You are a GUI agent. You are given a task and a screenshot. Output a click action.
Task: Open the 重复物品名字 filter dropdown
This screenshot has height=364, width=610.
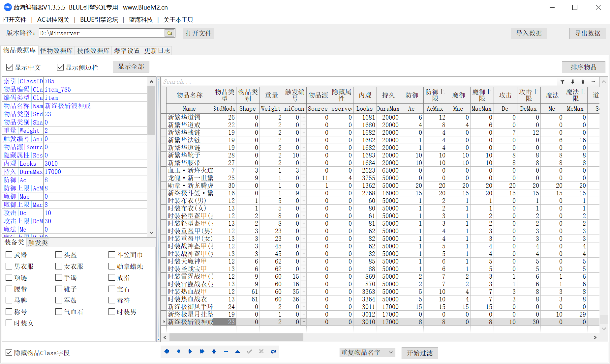coord(367,352)
